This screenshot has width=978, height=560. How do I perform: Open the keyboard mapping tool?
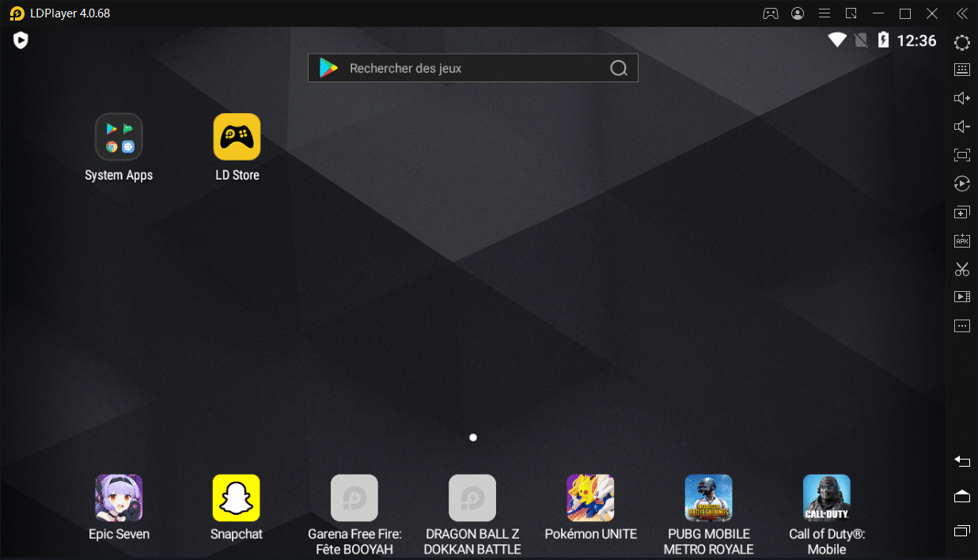962,70
